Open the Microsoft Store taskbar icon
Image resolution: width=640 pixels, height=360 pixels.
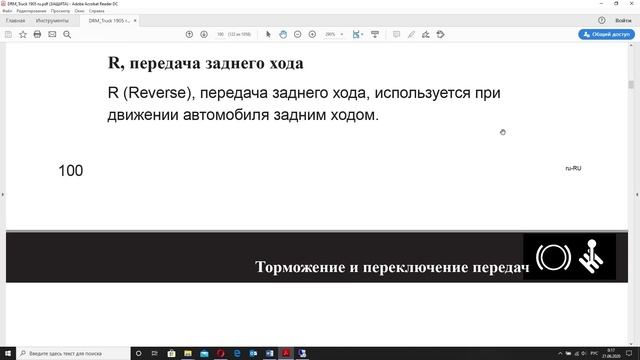(171, 353)
